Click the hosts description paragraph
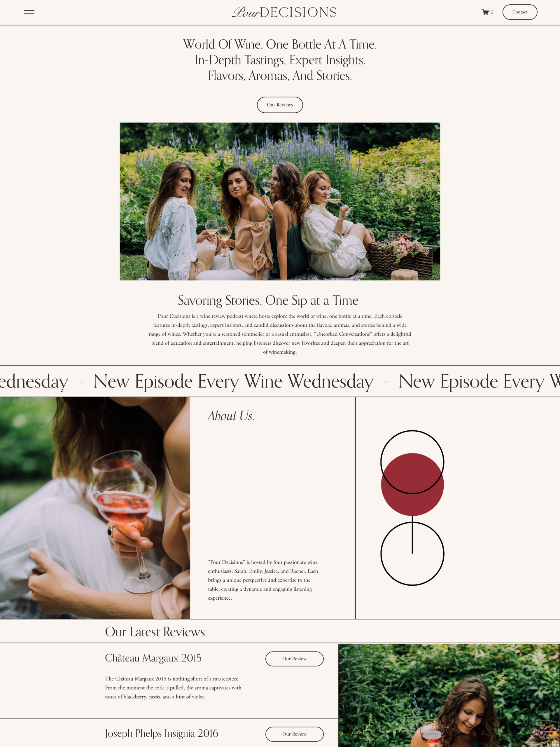Screen dimensions: 560x747 263,580
